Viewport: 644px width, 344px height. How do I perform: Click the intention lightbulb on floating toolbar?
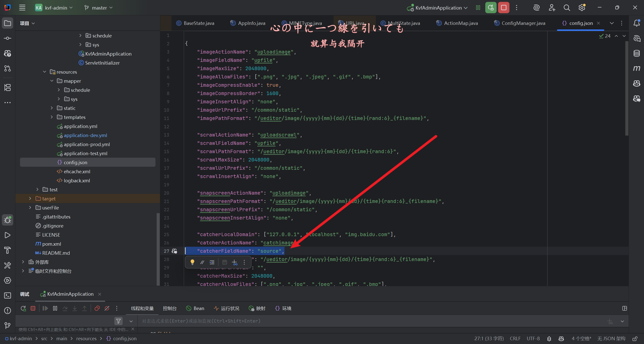pos(192,262)
